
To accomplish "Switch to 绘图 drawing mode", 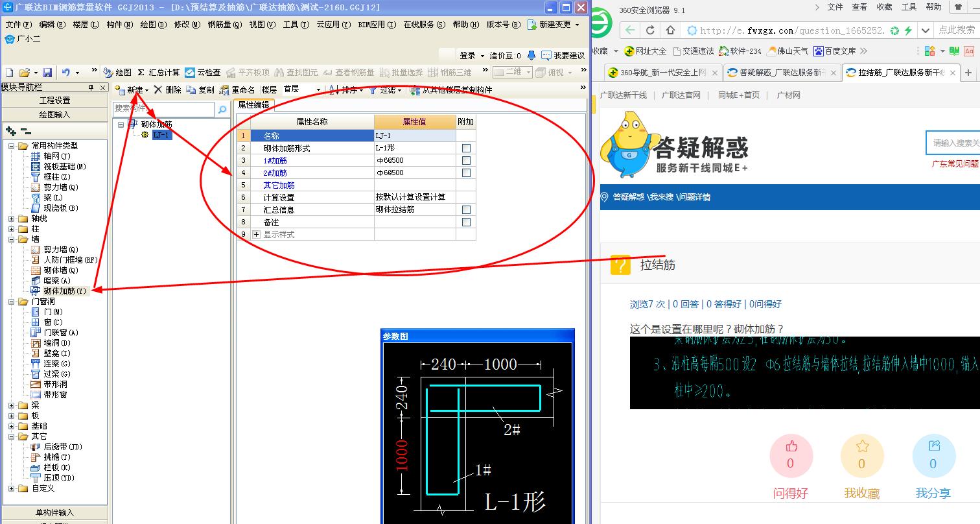I will tap(117, 73).
